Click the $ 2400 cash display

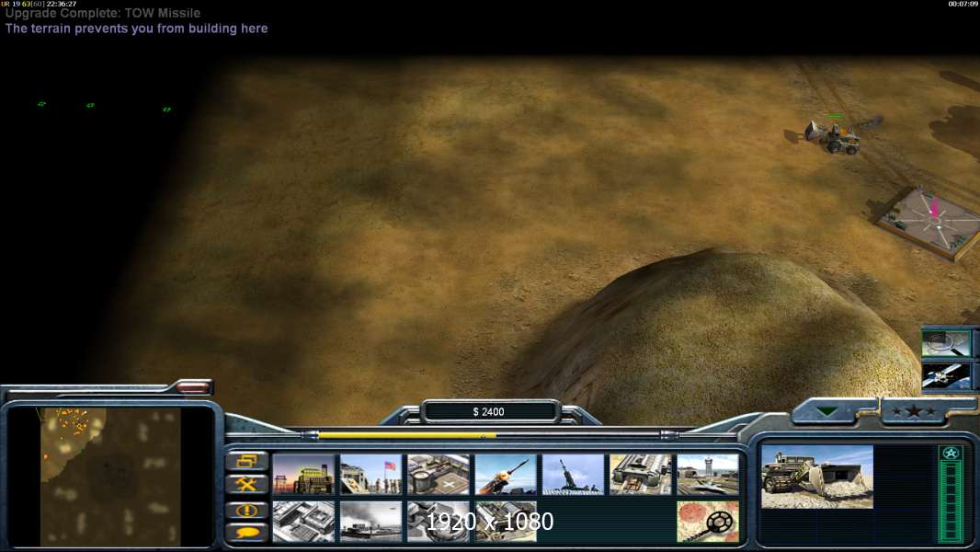click(x=489, y=412)
